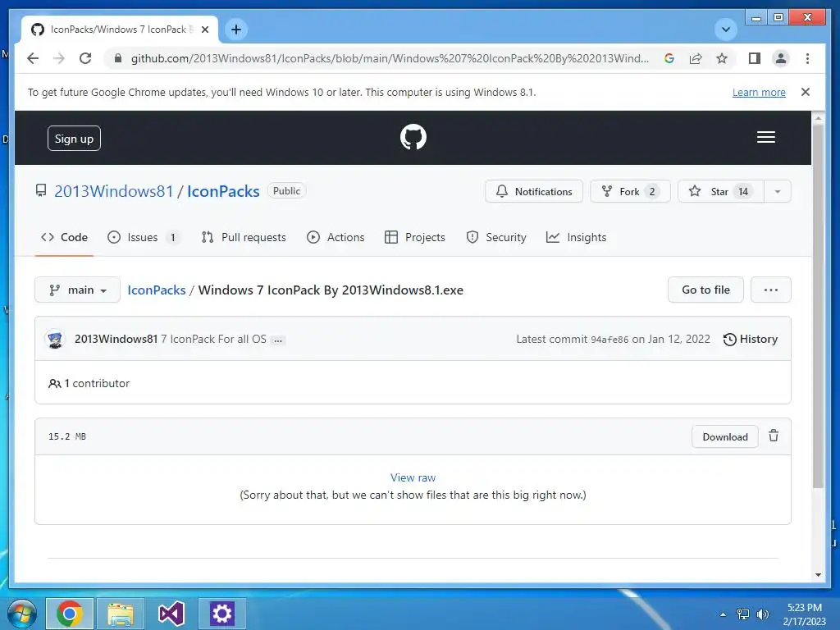View the file History
Screen dimensions: 840x630
751,339
